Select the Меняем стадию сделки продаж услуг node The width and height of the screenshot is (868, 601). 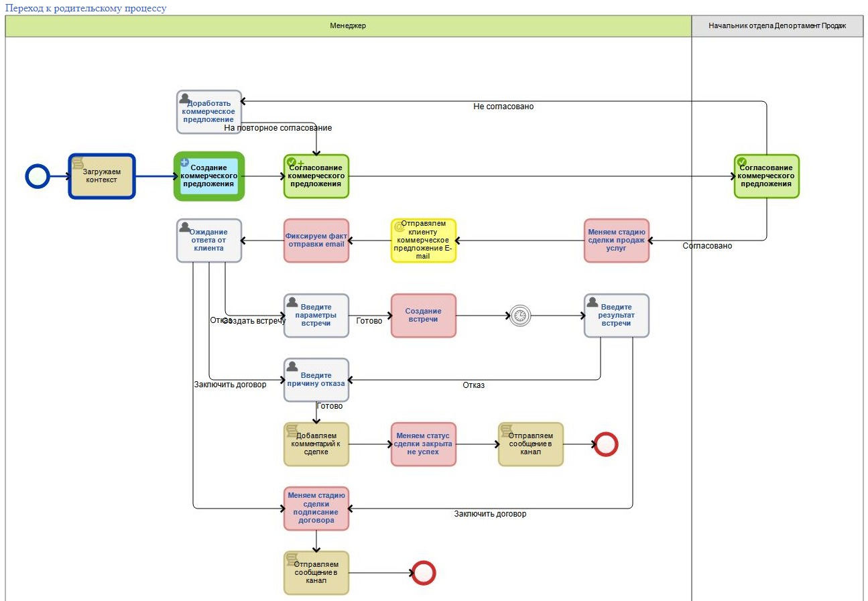coord(616,241)
